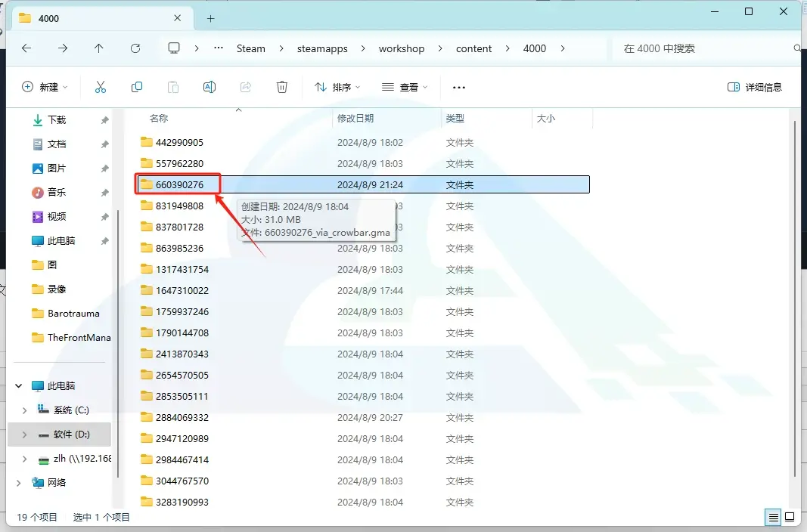Close the 4000 tab
This screenshot has width=807, height=532.
tap(178, 18)
